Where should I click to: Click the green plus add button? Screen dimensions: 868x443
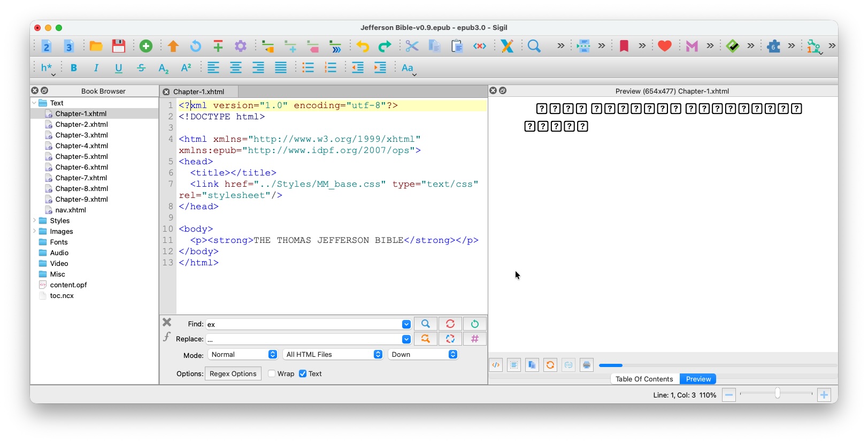(x=146, y=47)
